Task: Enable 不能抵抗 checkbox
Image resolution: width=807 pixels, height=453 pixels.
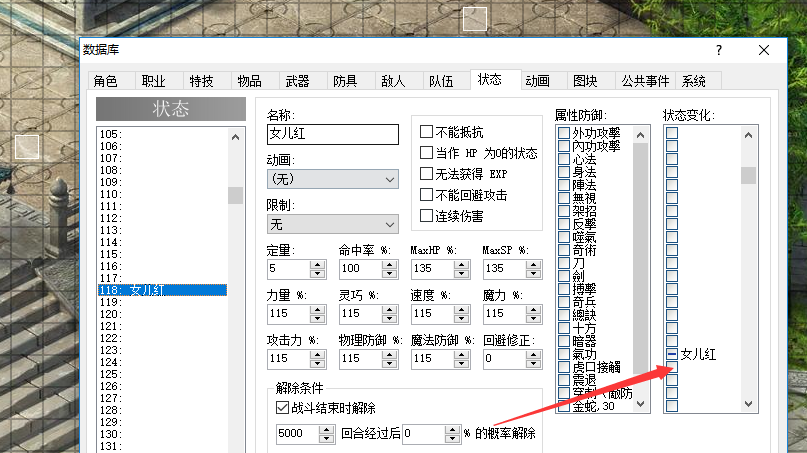Action: pyautogui.click(x=426, y=132)
